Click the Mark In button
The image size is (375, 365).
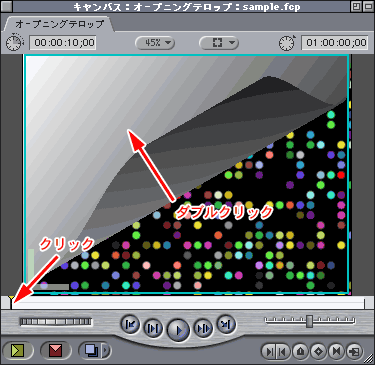(x=269, y=351)
